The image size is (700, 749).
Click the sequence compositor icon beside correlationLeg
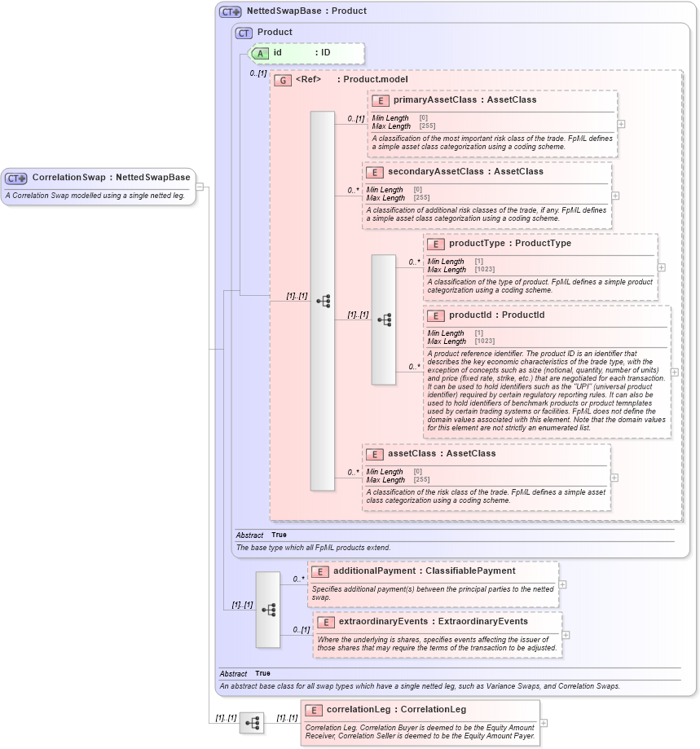[253, 723]
